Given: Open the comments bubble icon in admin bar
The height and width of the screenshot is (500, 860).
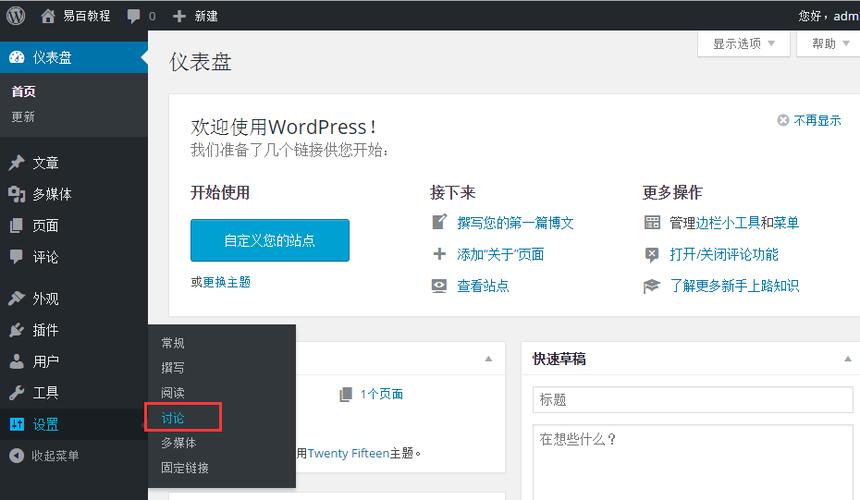Looking at the screenshot, I should [x=133, y=16].
